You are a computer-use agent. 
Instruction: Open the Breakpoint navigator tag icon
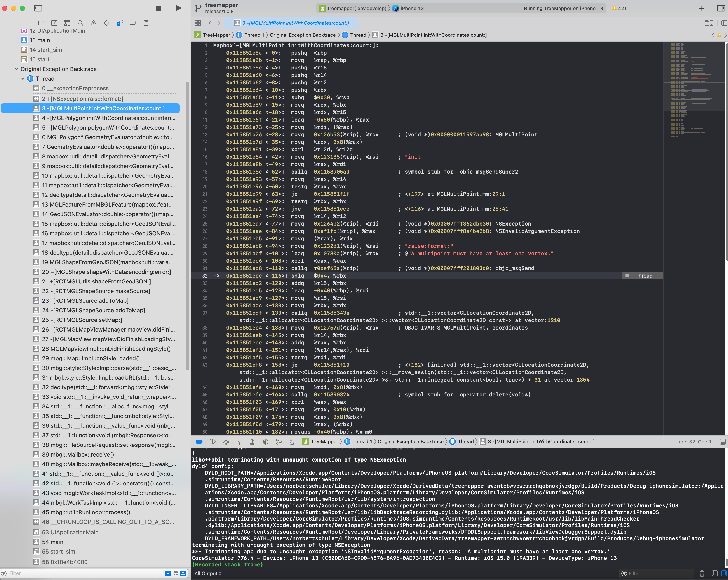133,23
